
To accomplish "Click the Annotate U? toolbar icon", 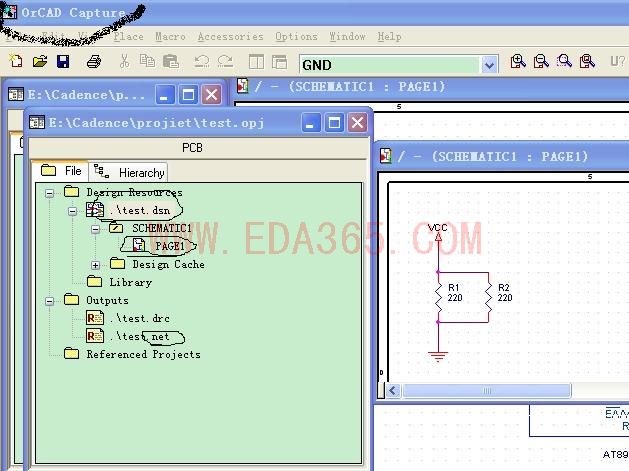I will 617,61.
